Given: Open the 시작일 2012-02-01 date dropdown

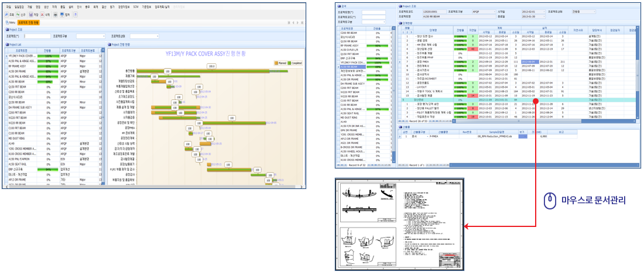Looking at the screenshot, I should click(544, 12).
